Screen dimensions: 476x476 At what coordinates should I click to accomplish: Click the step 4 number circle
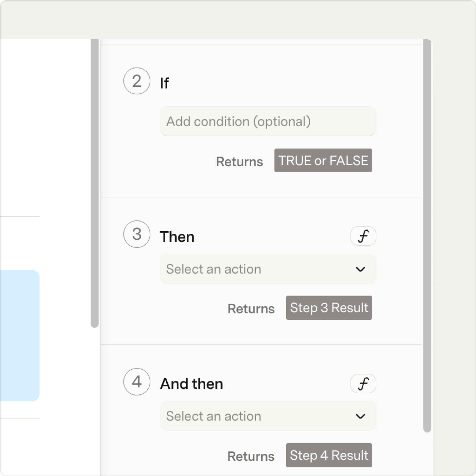click(137, 382)
